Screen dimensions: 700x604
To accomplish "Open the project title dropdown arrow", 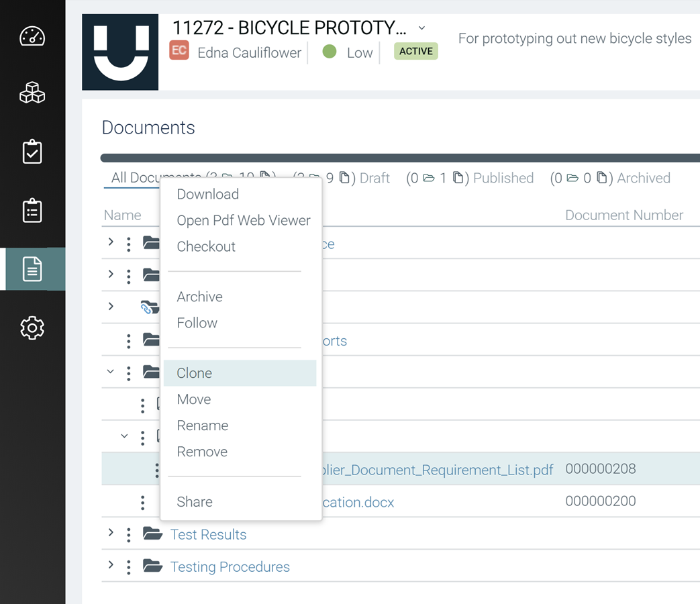I will tap(421, 28).
